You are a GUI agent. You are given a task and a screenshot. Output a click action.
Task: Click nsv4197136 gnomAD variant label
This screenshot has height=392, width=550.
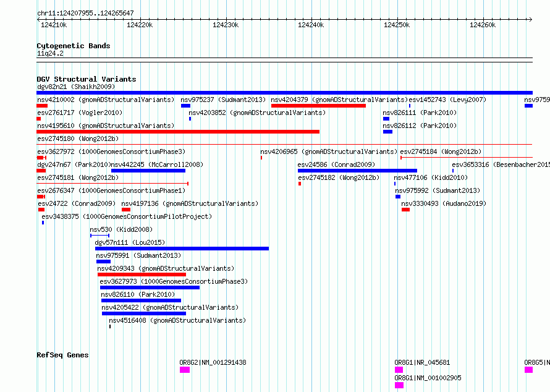click(x=190, y=203)
